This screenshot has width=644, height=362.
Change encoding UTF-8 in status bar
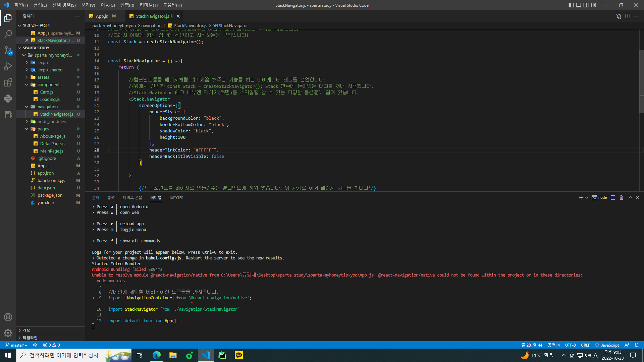pyautogui.click(x=570, y=345)
